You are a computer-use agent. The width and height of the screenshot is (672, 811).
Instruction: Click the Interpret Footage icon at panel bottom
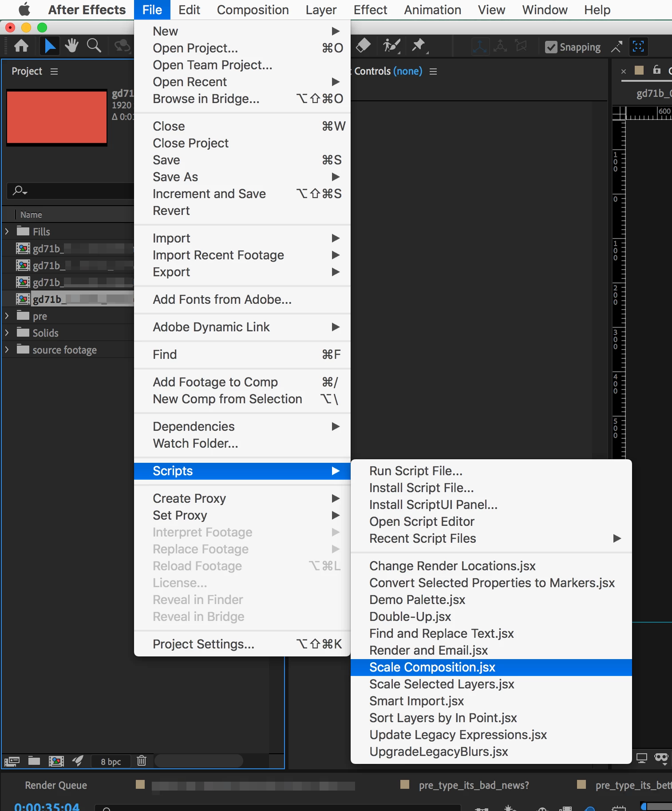click(12, 761)
